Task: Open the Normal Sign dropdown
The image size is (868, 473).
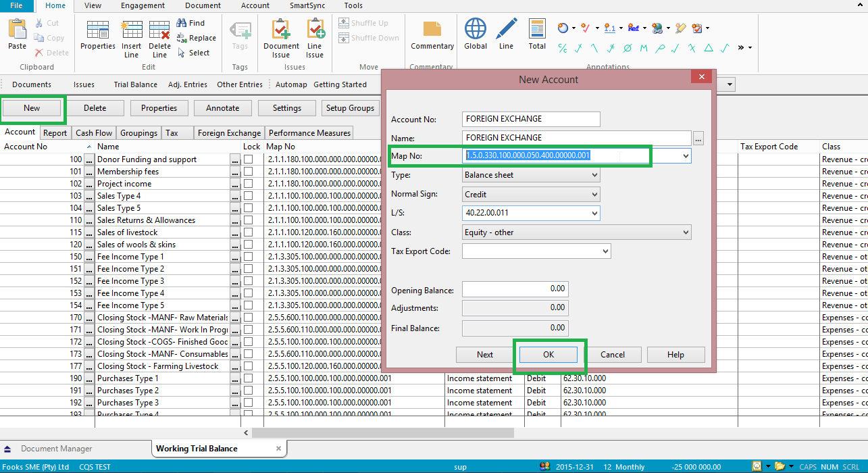Action: coord(594,194)
